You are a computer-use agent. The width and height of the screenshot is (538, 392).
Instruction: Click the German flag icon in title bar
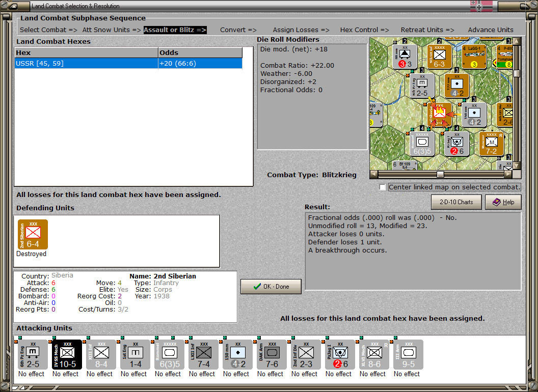click(481, 6)
